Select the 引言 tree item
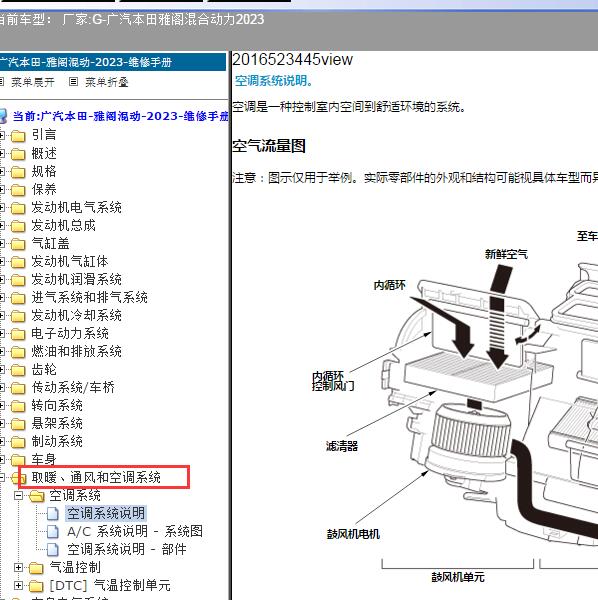598x600 pixels. pos(44,135)
